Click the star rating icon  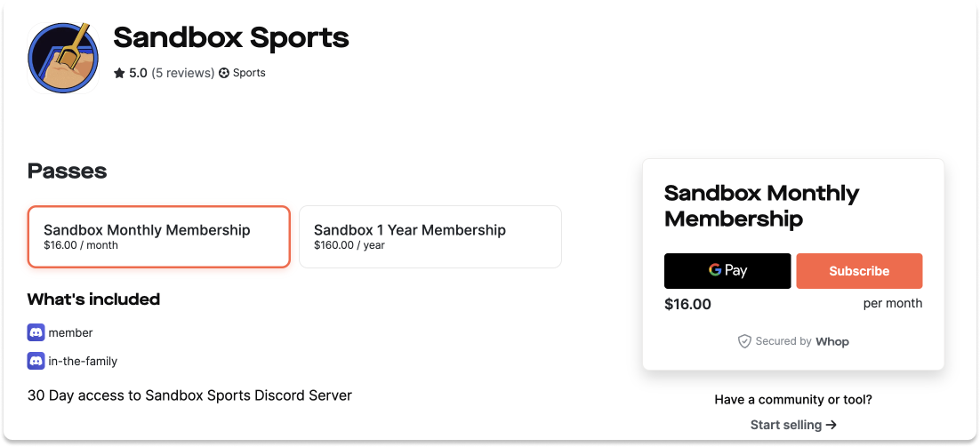tap(119, 73)
